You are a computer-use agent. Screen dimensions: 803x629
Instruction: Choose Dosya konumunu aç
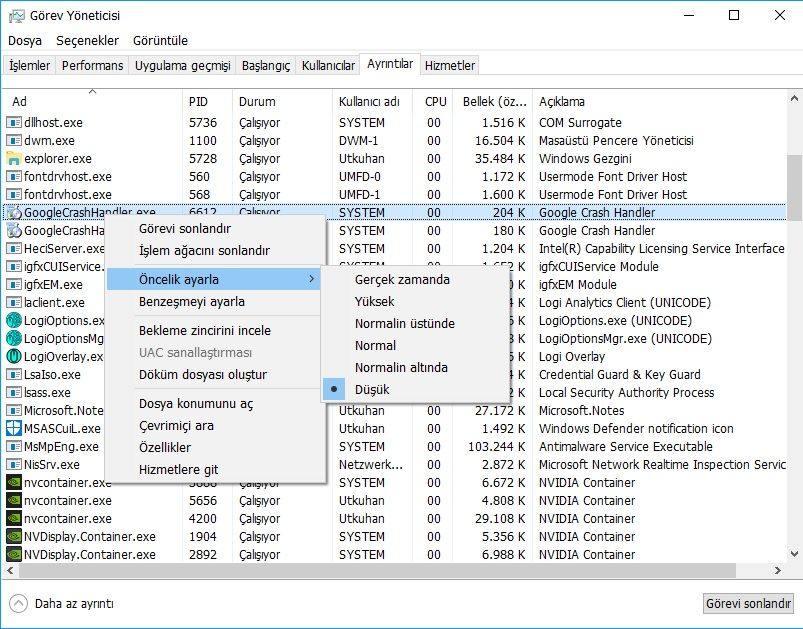tap(214, 404)
